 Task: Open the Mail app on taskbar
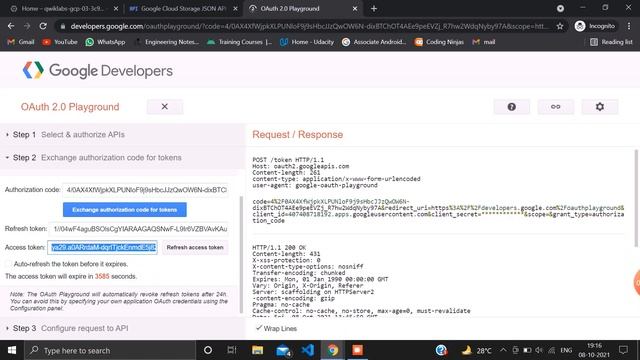click(283, 350)
